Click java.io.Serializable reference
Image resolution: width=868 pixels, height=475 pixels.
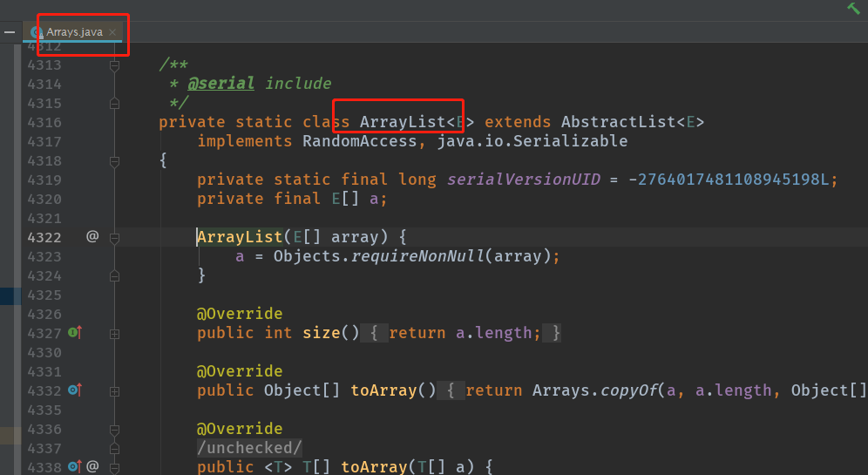[x=532, y=141]
